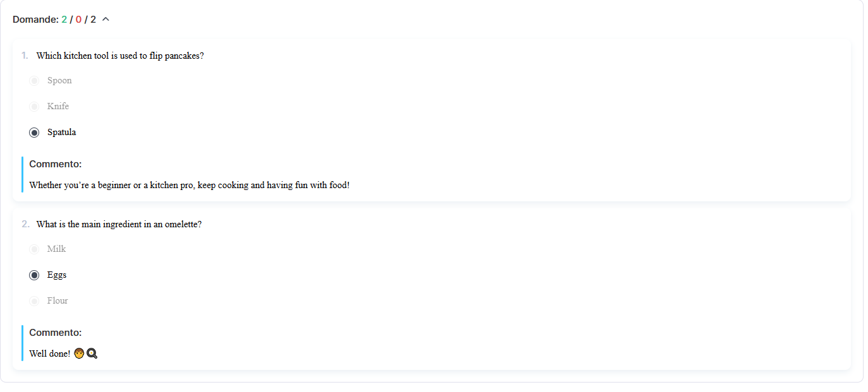The image size is (868, 392).
Task: Click the first question's Commento heading
Action: [x=56, y=164]
